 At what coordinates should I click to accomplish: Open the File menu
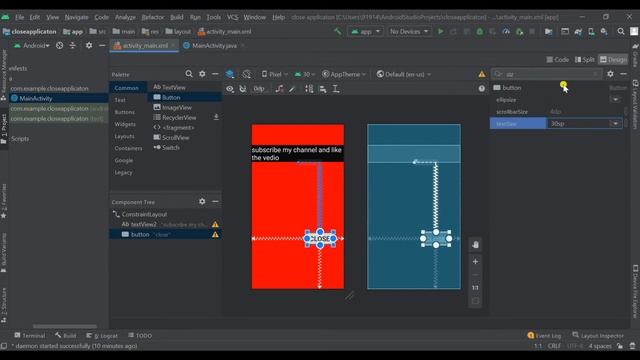click(20, 17)
